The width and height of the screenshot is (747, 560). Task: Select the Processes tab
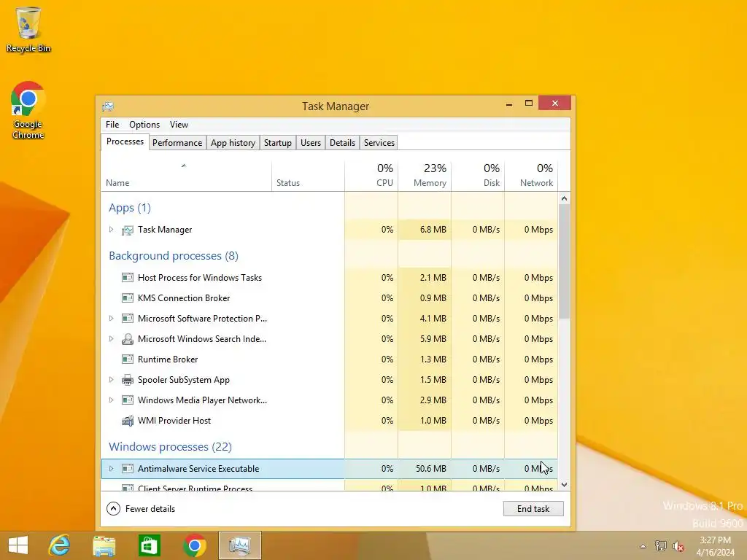coord(125,142)
